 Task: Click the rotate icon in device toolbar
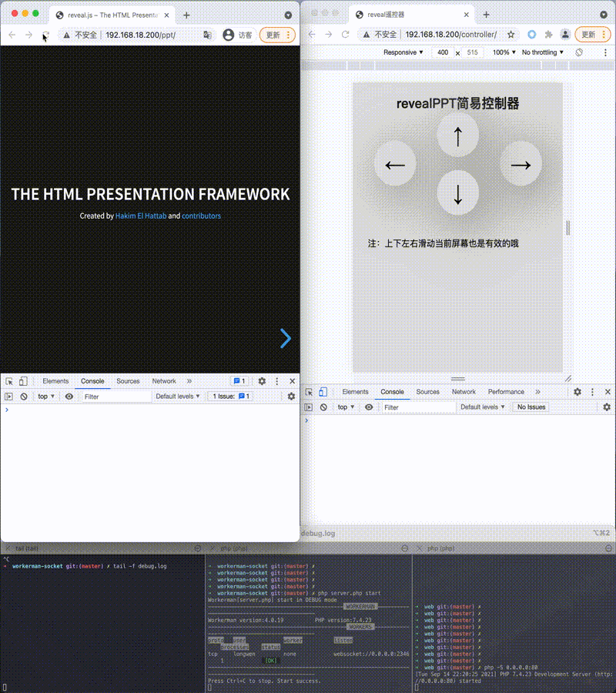(x=579, y=52)
